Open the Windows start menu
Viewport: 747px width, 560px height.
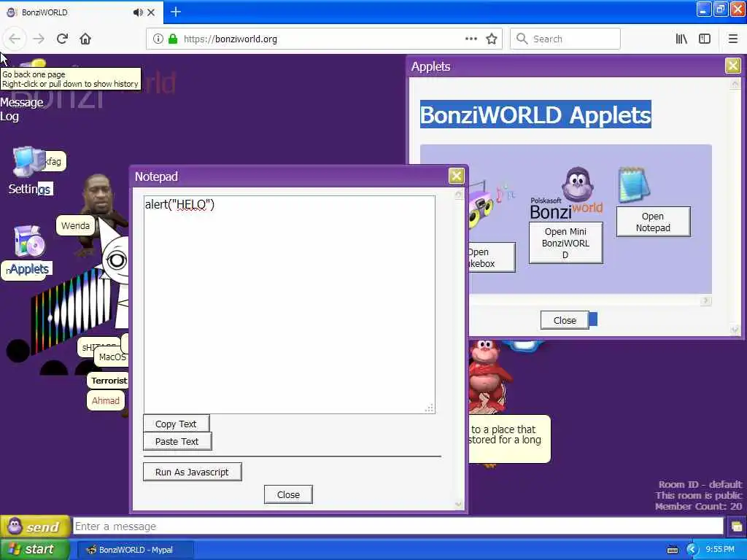35,549
